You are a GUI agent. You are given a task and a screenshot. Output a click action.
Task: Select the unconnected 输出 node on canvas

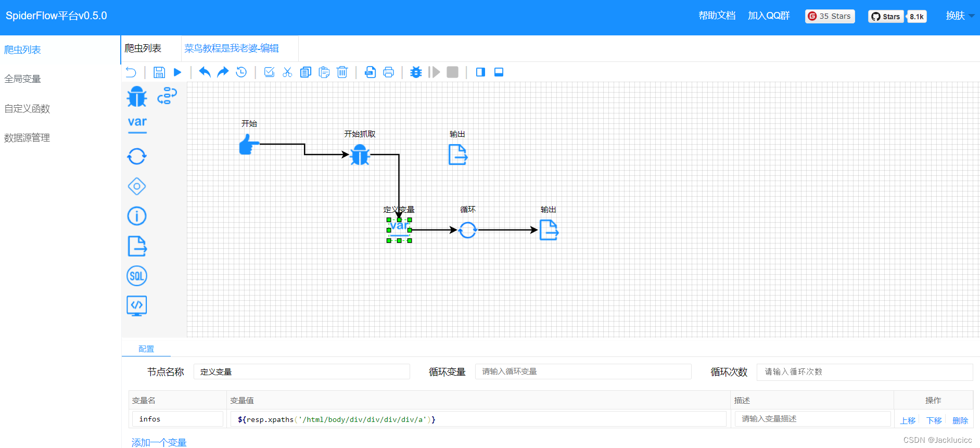(457, 155)
